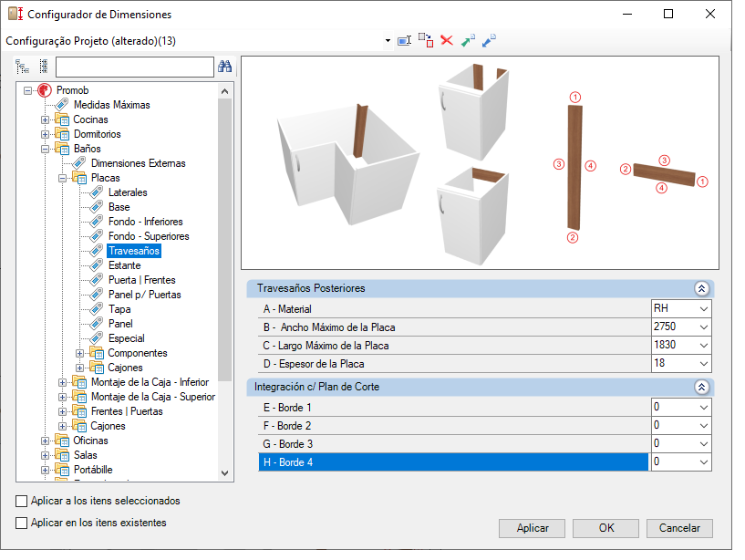The width and height of the screenshot is (745, 560).
Task: Select Puerta | Frentes tree item
Action: (142, 280)
